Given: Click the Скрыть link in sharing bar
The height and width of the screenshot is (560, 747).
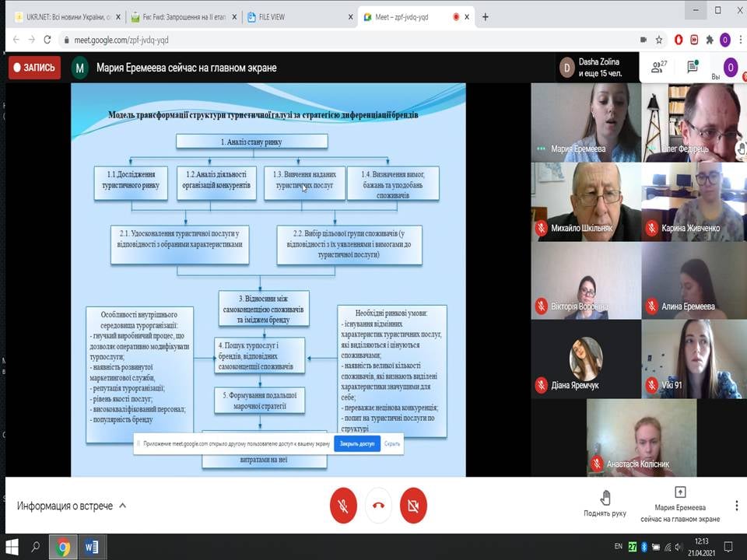Looking at the screenshot, I should 392,444.
